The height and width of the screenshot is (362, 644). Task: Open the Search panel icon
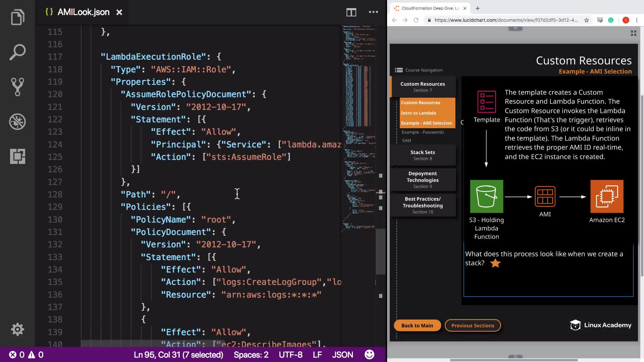(x=17, y=52)
